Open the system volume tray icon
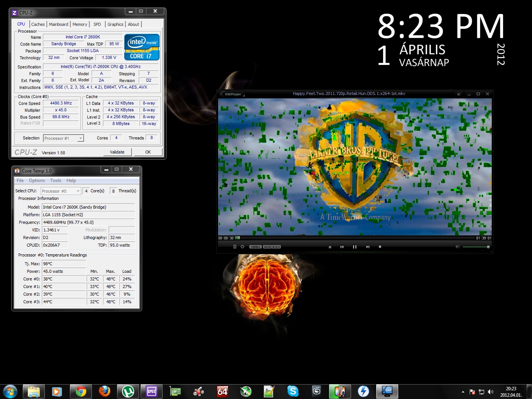 point(491,392)
